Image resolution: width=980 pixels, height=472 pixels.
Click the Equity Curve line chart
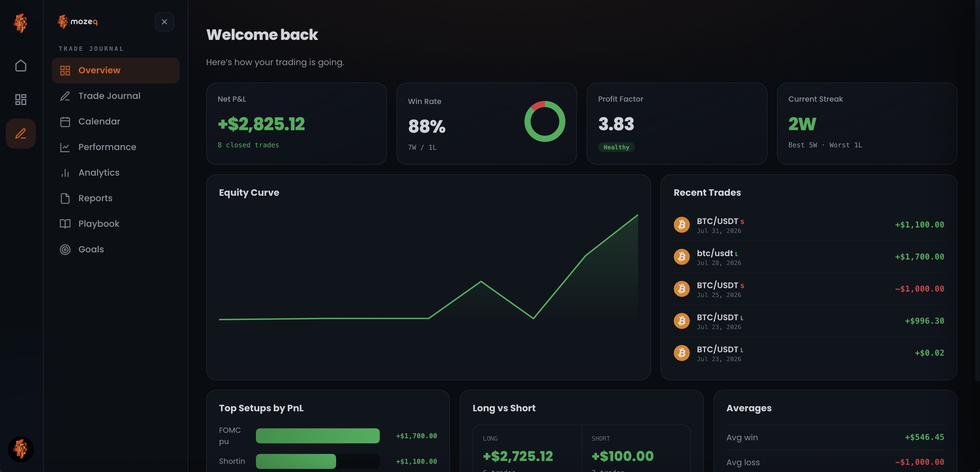[x=428, y=267]
